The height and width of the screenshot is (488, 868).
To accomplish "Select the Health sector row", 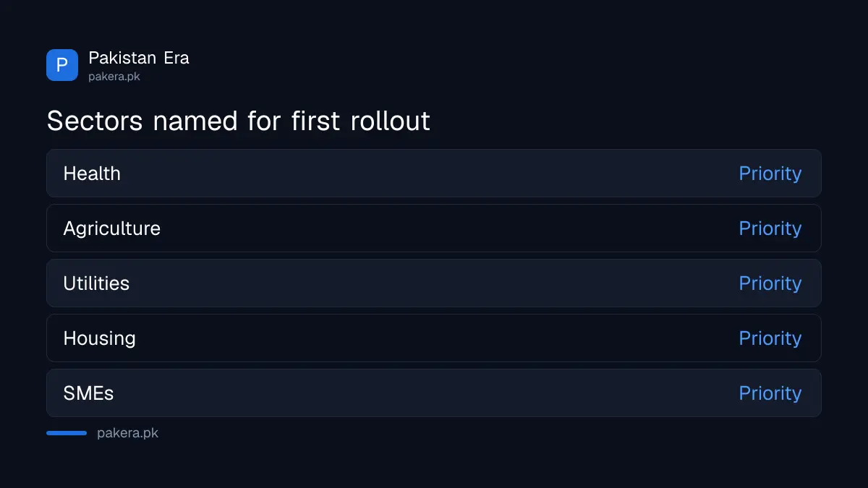I will (434, 174).
